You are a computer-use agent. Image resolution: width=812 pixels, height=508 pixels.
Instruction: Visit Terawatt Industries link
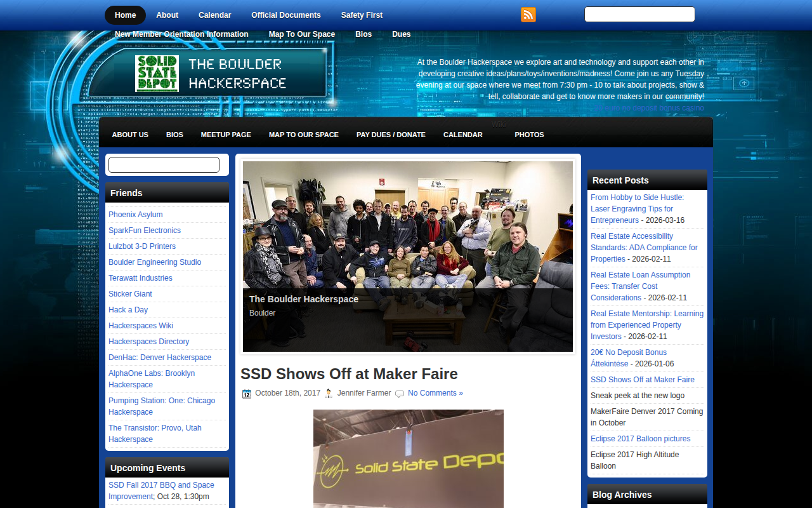tap(140, 278)
